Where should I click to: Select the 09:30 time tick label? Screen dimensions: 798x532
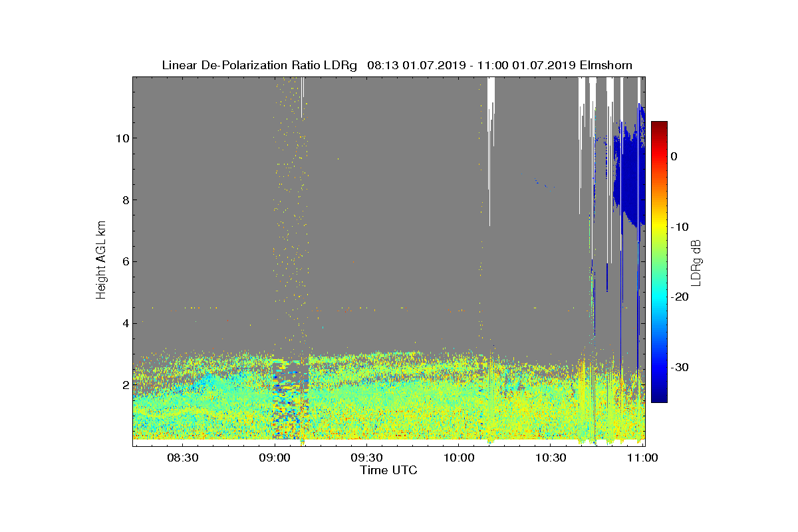(367, 458)
